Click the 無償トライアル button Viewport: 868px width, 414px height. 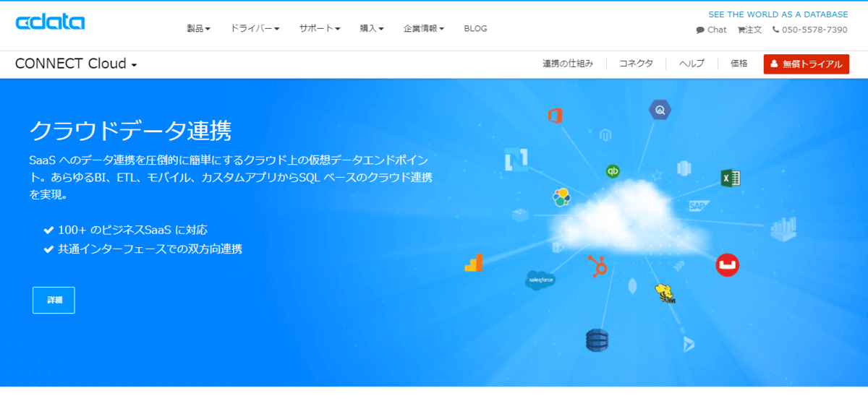[807, 64]
